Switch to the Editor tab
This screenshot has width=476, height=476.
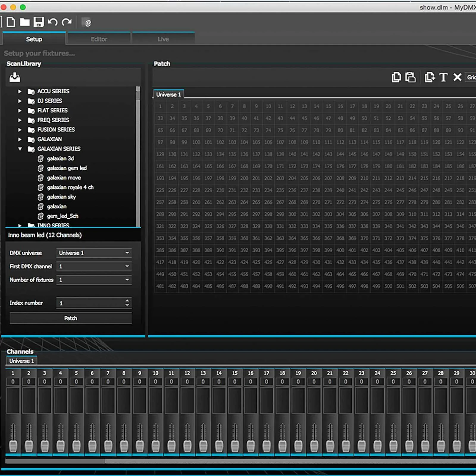[x=99, y=39]
